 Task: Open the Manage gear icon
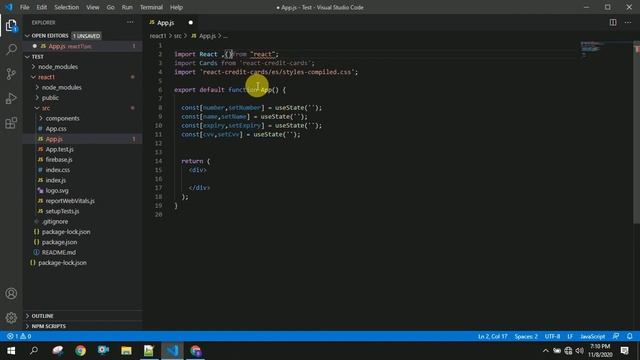[11, 318]
